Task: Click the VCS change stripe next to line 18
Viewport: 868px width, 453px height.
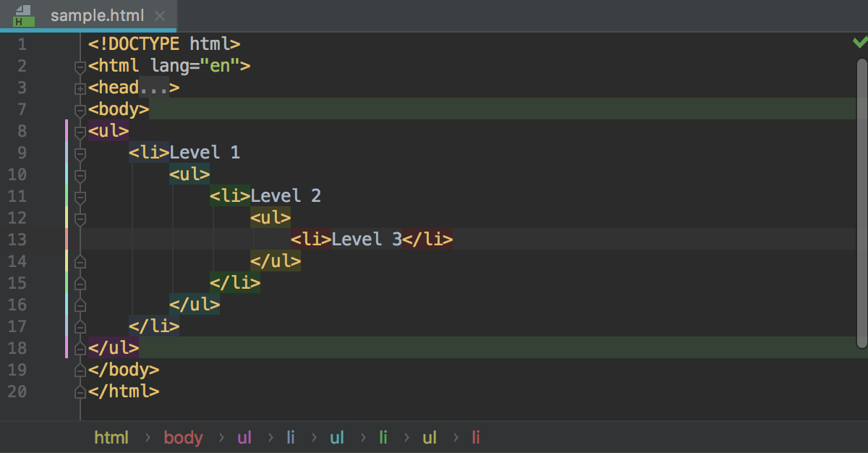Action: pyautogui.click(x=67, y=348)
